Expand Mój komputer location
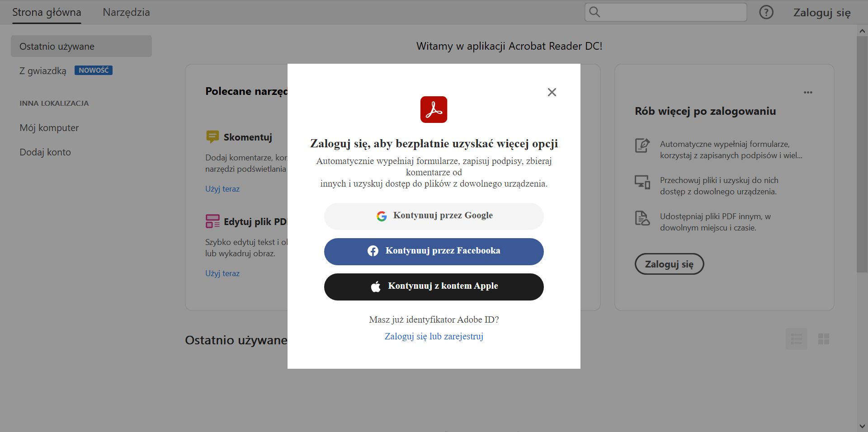Viewport: 868px width, 432px height. pos(48,127)
